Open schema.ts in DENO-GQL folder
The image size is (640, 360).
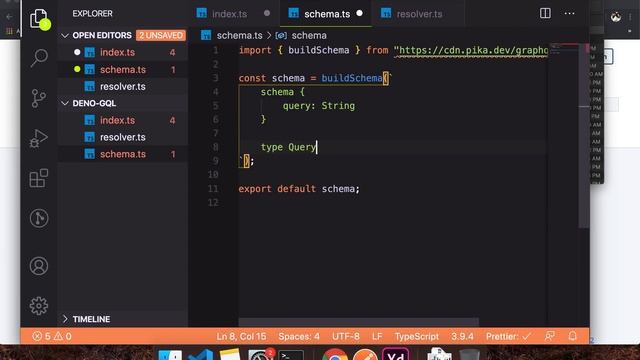(x=123, y=154)
